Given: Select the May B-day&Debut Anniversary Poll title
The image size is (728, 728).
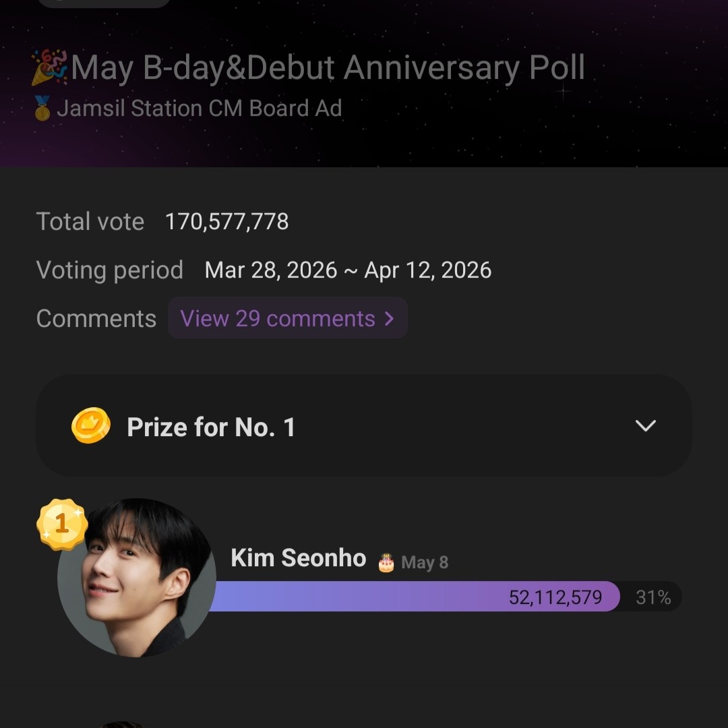Looking at the screenshot, I should [x=328, y=68].
